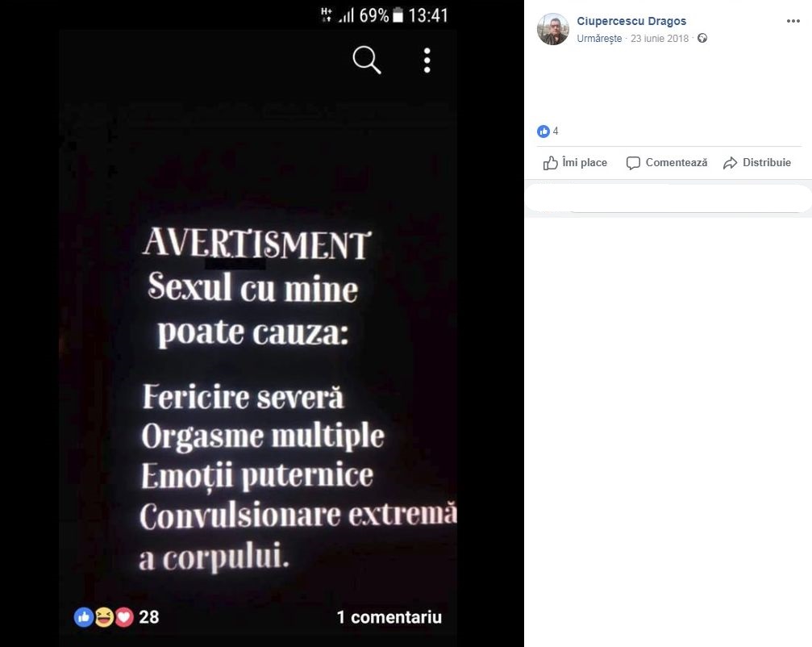Click the battery status icon in photo
This screenshot has width=812, height=647.
point(398,15)
